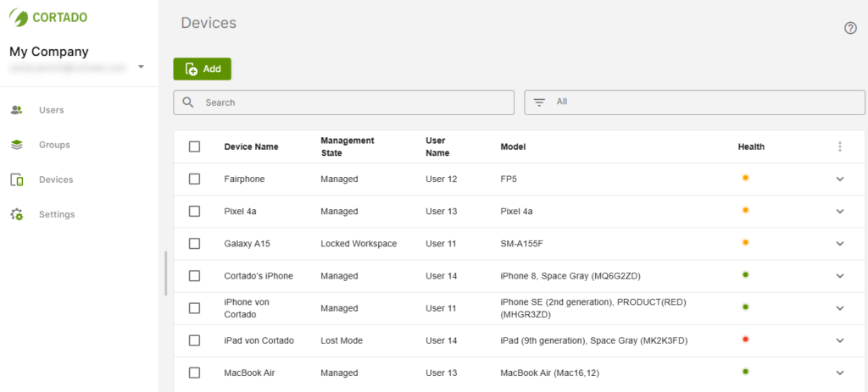Click the Users icon in sidebar
868x392 pixels.
pyautogui.click(x=16, y=110)
